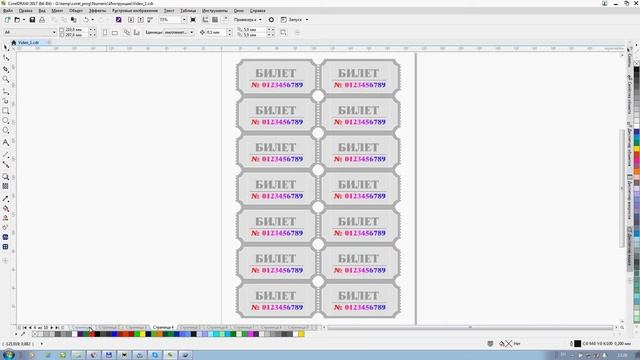Toggle Show rulers button
This screenshot has width=640, height=360.
click(205, 20)
